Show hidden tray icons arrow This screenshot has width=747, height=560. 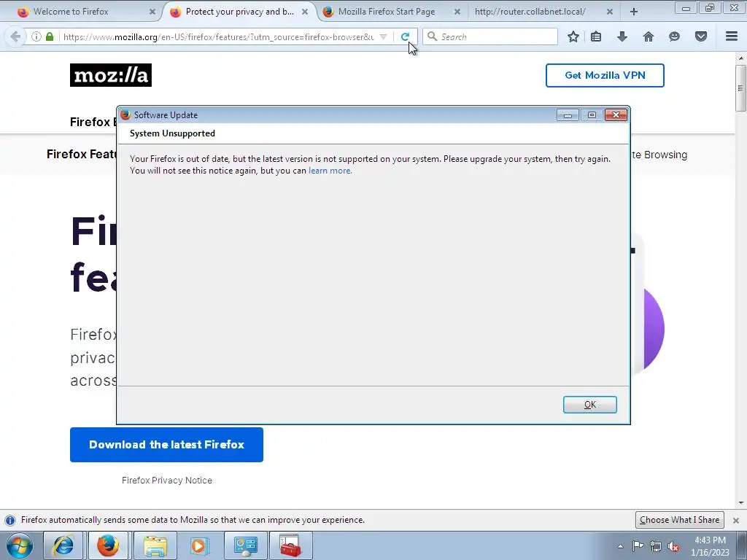coord(620,546)
